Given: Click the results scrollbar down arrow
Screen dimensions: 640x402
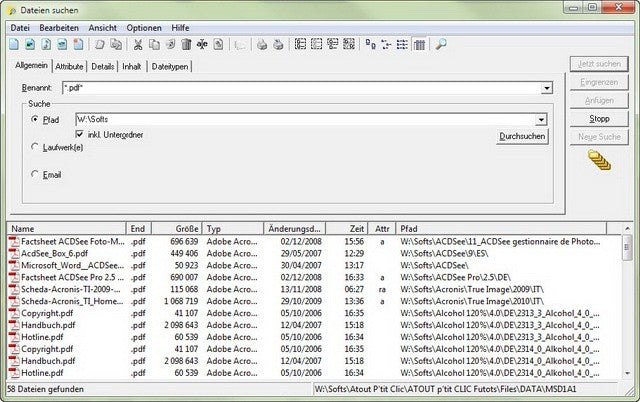Looking at the screenshot, I should (x=627, y=373).
